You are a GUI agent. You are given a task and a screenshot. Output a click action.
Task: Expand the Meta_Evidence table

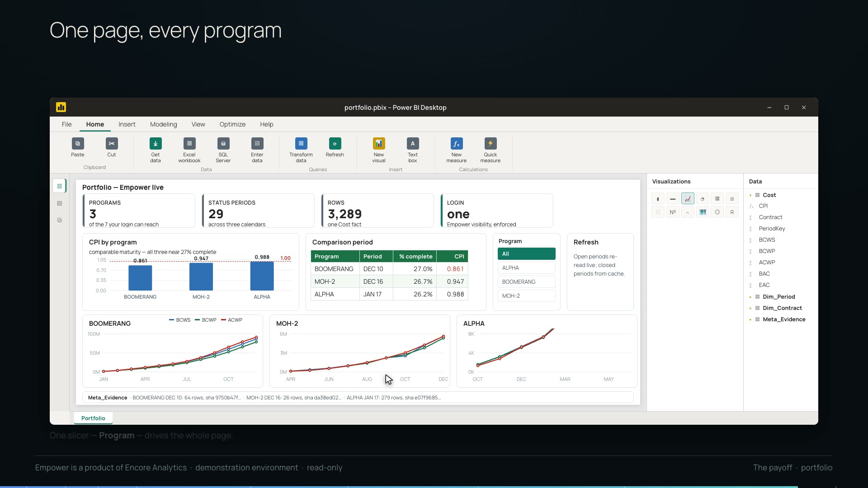coord(750,319)
